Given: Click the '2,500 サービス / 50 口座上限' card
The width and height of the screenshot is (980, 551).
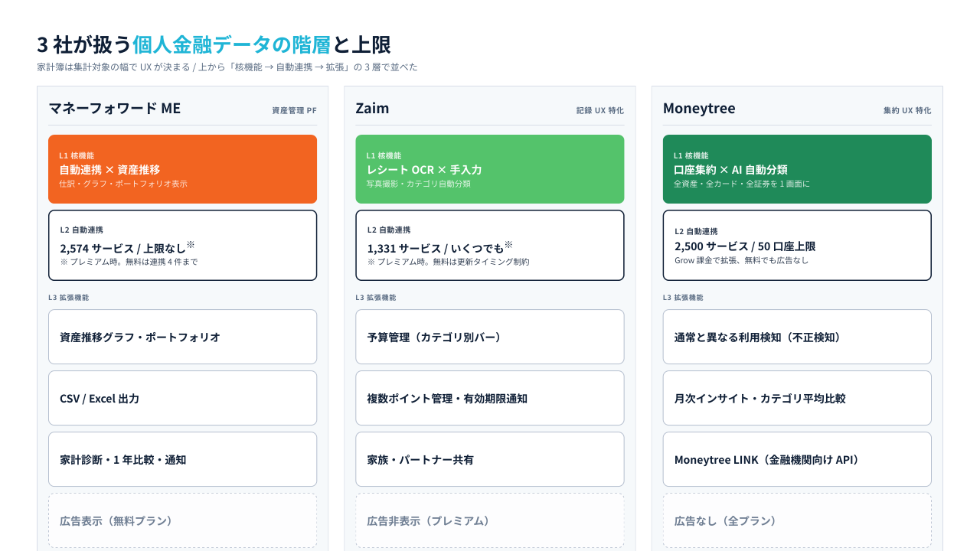Looking at the screenshot, I should pyautogui.click(x=797, y=246).
